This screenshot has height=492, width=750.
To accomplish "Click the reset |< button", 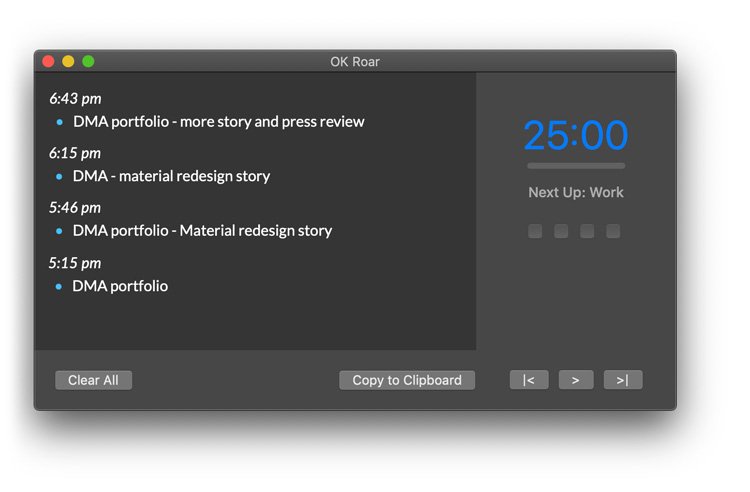I will [x=529, y=380].
